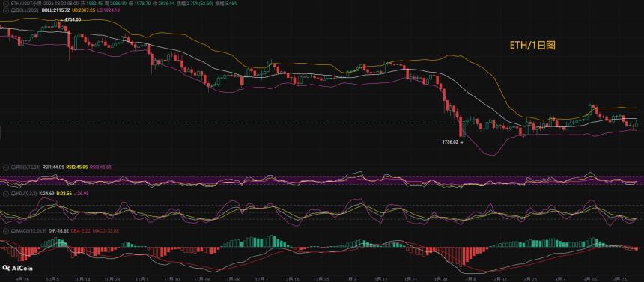Screen dimensions: 644x282
Task: Click the 1736.02 low price marker
Action: (x=450, y=141)
